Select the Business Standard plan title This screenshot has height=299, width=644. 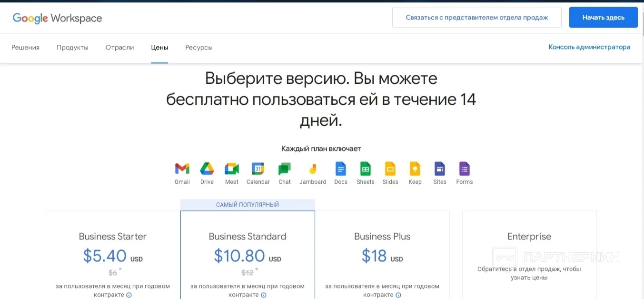pos(248,236)
